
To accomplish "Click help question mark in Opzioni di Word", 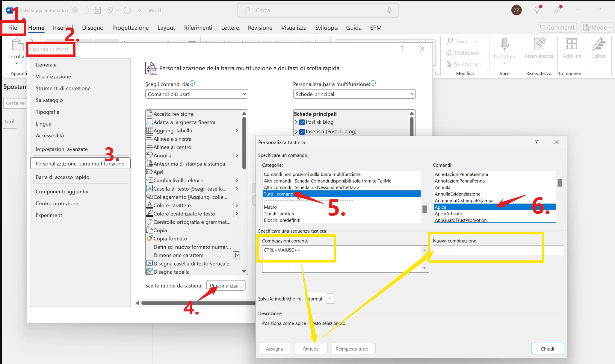I will coord(402,48).
